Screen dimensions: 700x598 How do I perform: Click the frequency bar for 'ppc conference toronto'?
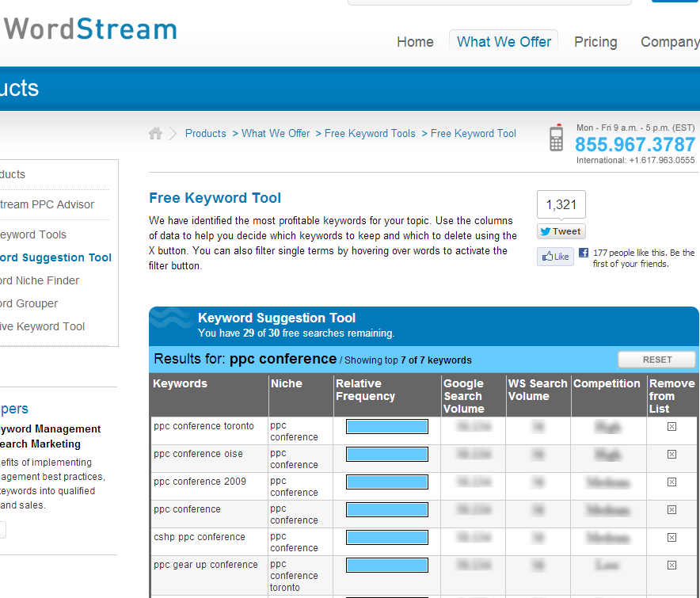pos(387,426)
